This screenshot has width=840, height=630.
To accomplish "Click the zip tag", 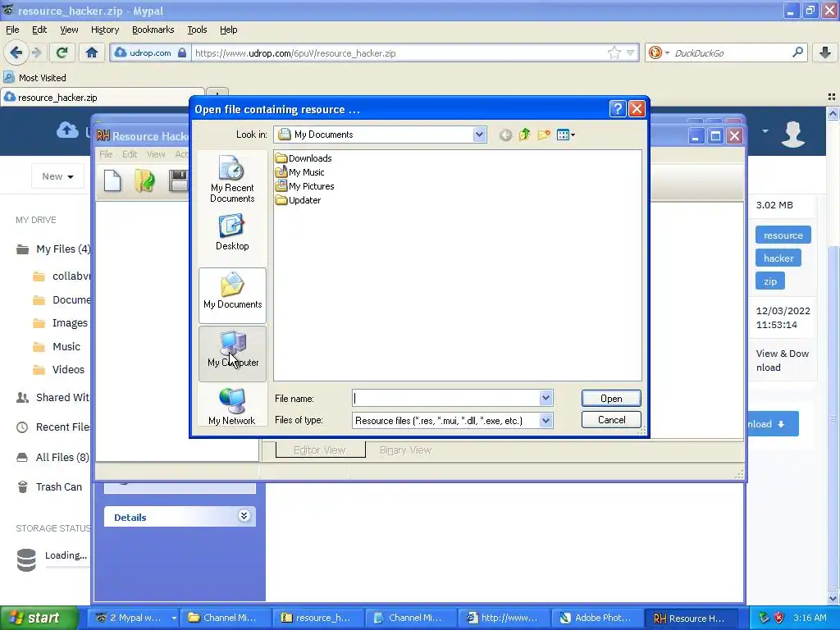I will [x=769, y=281].
